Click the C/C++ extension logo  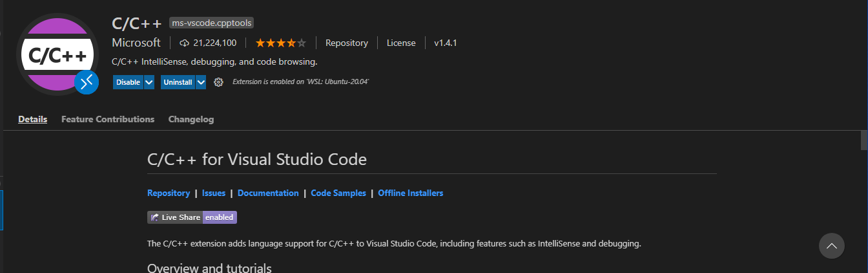tap(57, 54)
